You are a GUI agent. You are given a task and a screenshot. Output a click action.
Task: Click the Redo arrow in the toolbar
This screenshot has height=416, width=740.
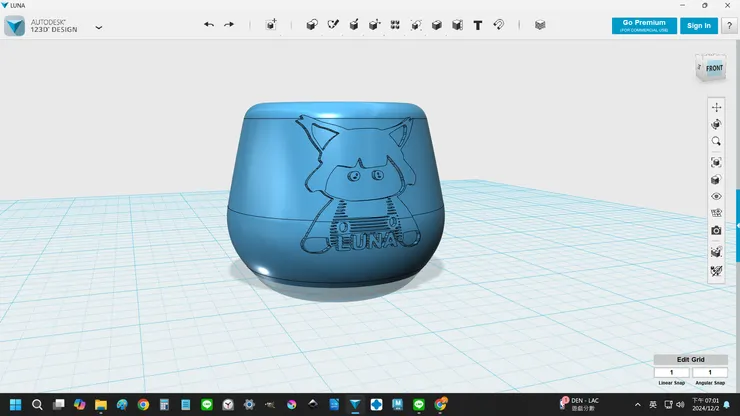coord(229,25)
